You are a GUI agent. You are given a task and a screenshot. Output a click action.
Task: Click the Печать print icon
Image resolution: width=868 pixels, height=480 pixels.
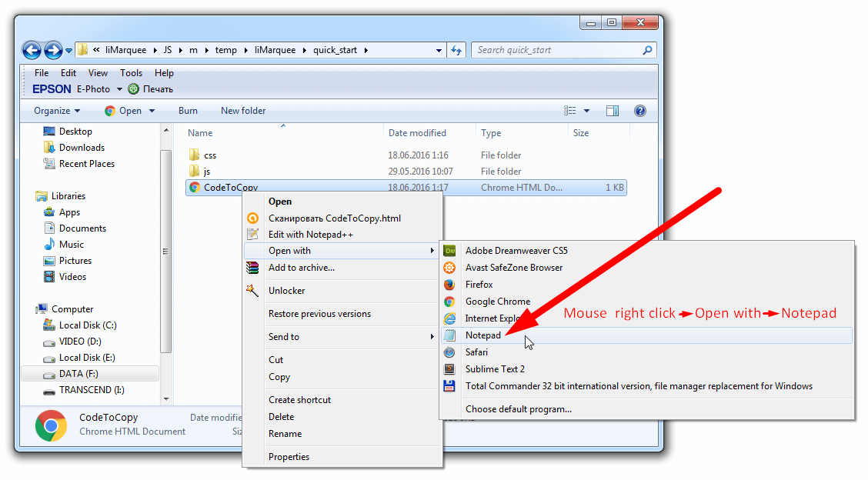point(133,88)
